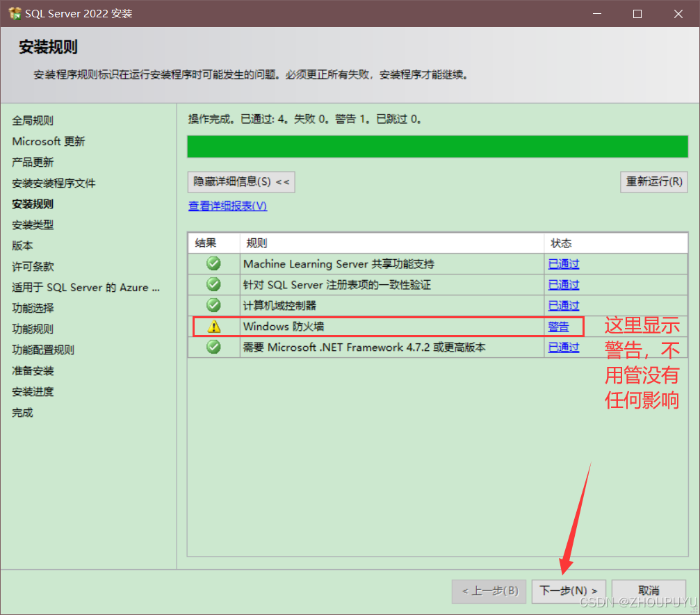
Task: Open 已通过 status for Machine Learning Server
Action: coord(563,264)
